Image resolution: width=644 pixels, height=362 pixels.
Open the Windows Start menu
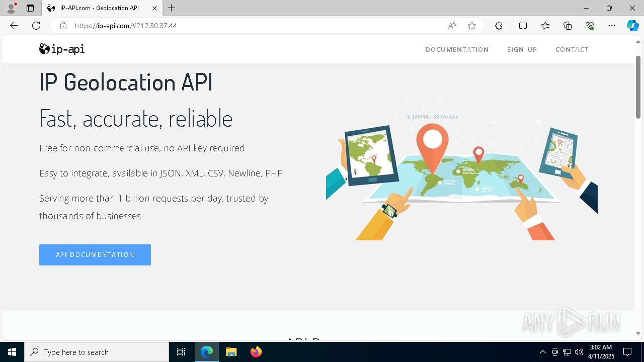(x=12, y=352)
